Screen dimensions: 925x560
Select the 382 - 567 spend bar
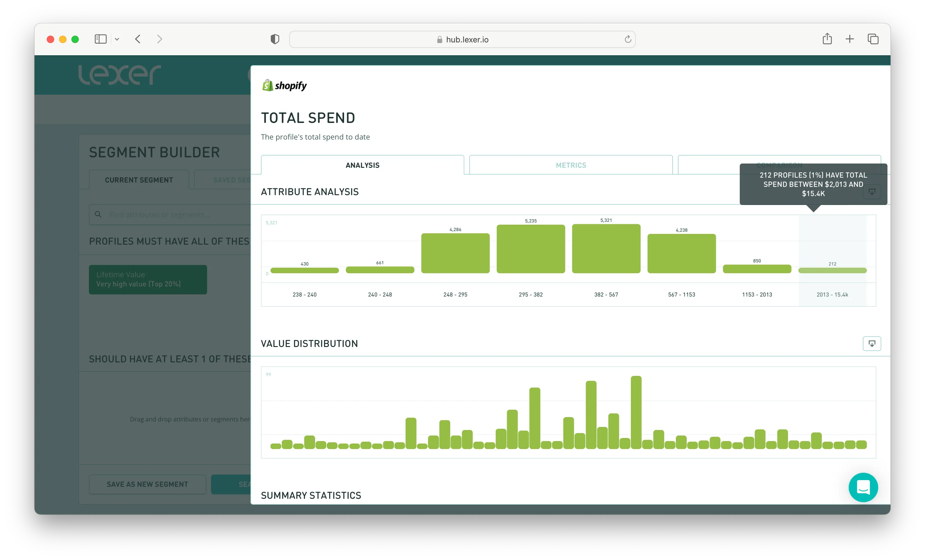coord(606,249)
